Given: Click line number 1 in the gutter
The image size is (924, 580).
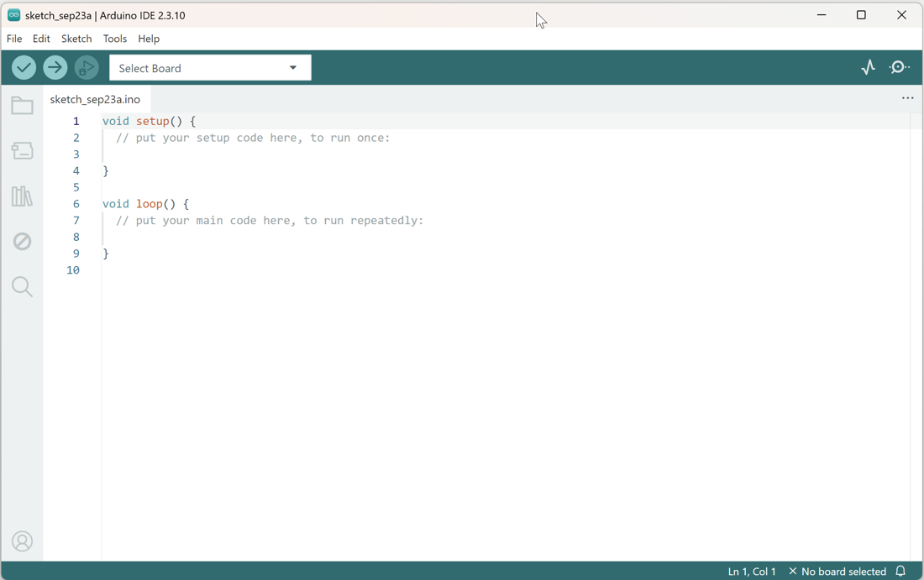Looking at the screenshot, I should (76, 122).
